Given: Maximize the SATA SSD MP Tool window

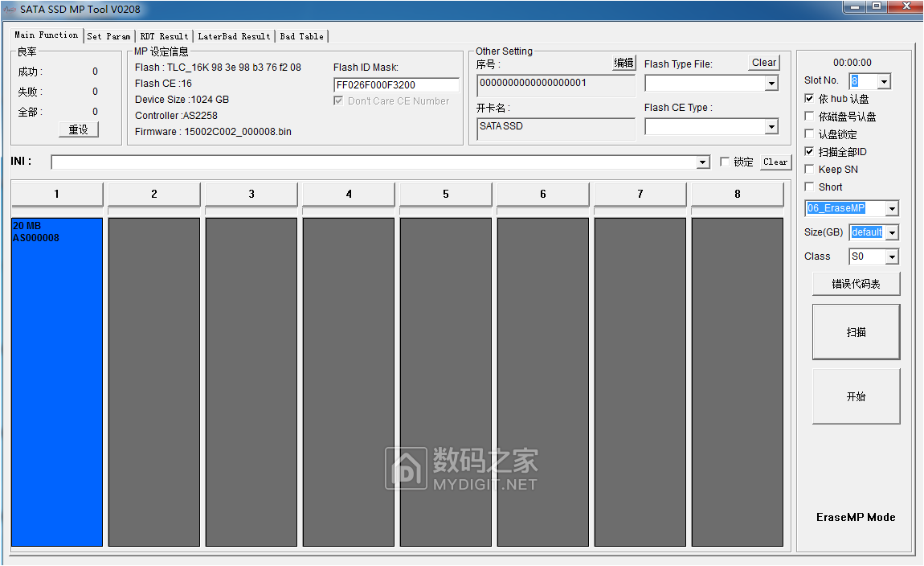Looking at the screenshot, I should tap(877, 6).
